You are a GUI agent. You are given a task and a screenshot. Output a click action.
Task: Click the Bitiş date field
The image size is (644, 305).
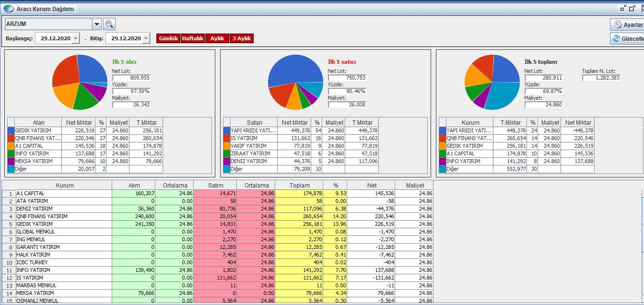(124, 38)
